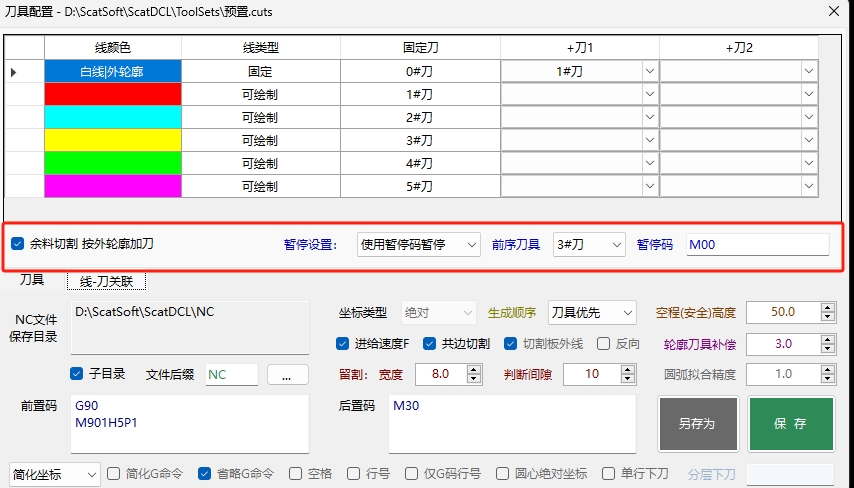Enable the 仅G码行号 checkbox
Image resolution: width=854 pixels, height=488 pixels.
(412, 473)
